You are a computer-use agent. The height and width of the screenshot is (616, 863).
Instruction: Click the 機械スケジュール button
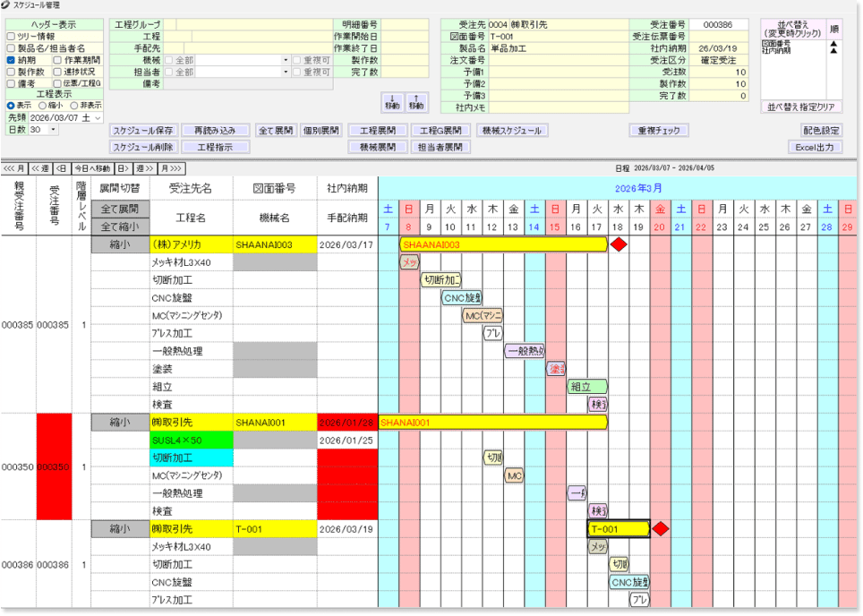(x=512, y=131)
